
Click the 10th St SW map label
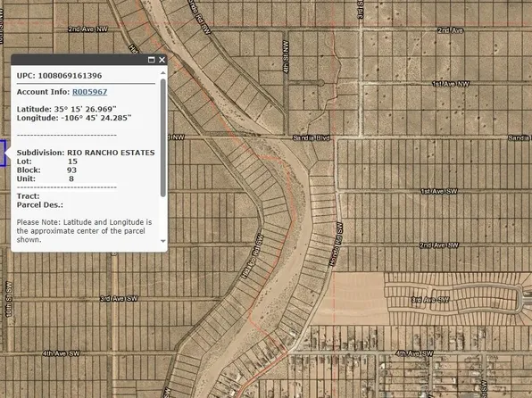click(x=9, y=299)
